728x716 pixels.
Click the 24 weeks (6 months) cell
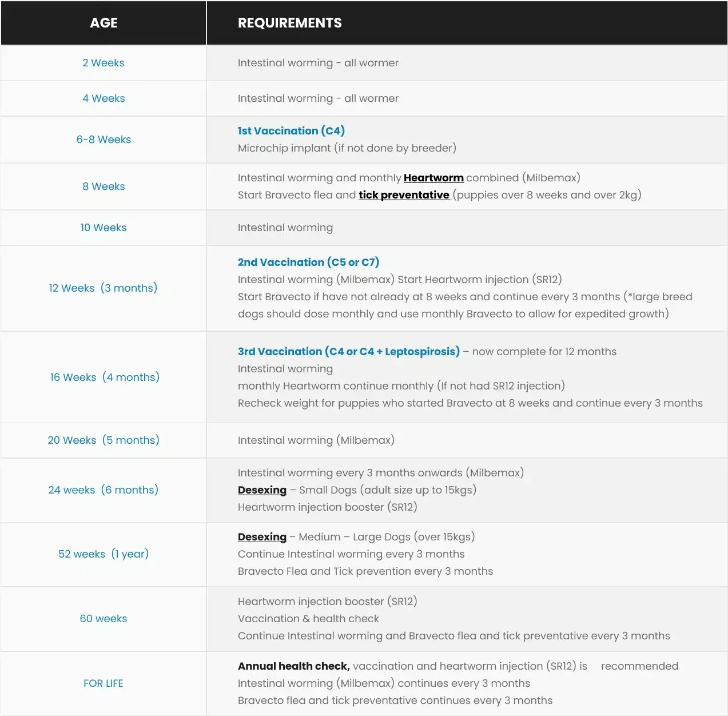pos(104,490)
